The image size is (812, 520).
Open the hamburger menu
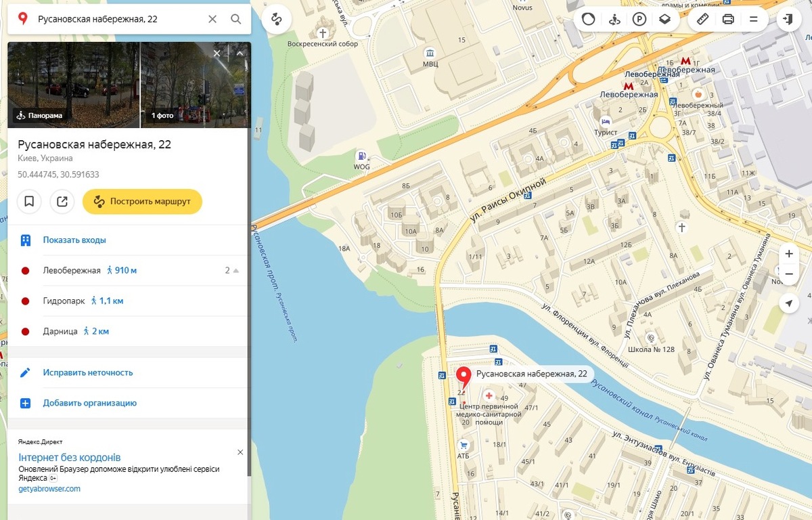point(753,19)
